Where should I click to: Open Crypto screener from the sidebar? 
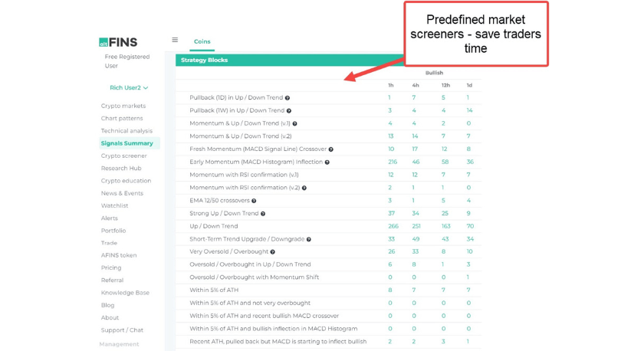click(x=123, y=156)
